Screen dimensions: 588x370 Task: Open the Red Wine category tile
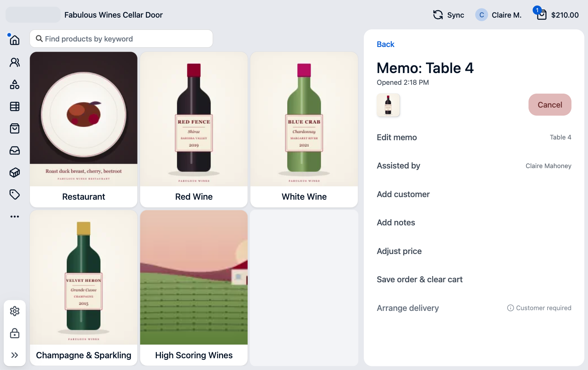194,130
